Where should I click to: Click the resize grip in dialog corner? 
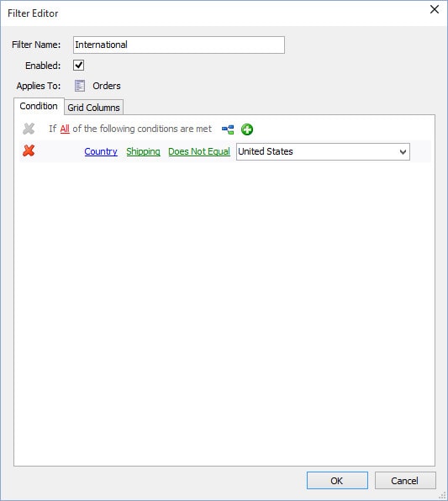[x=443, y=496]
